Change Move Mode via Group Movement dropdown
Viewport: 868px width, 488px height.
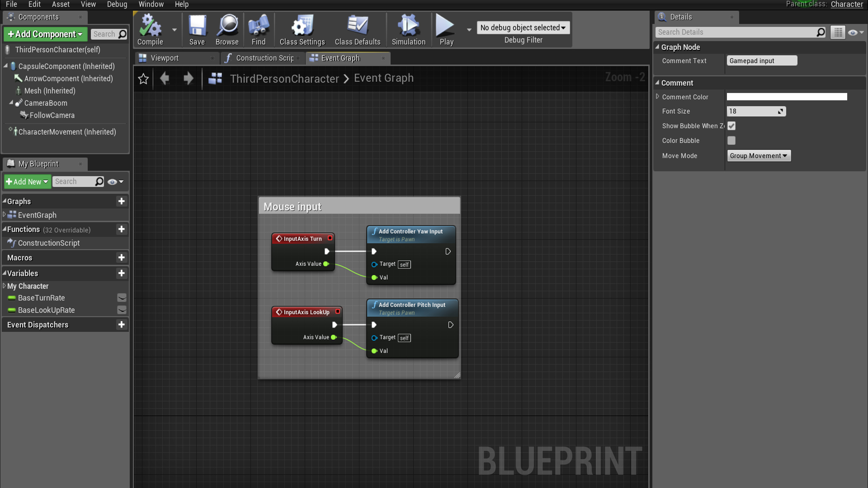coord(759,155)
